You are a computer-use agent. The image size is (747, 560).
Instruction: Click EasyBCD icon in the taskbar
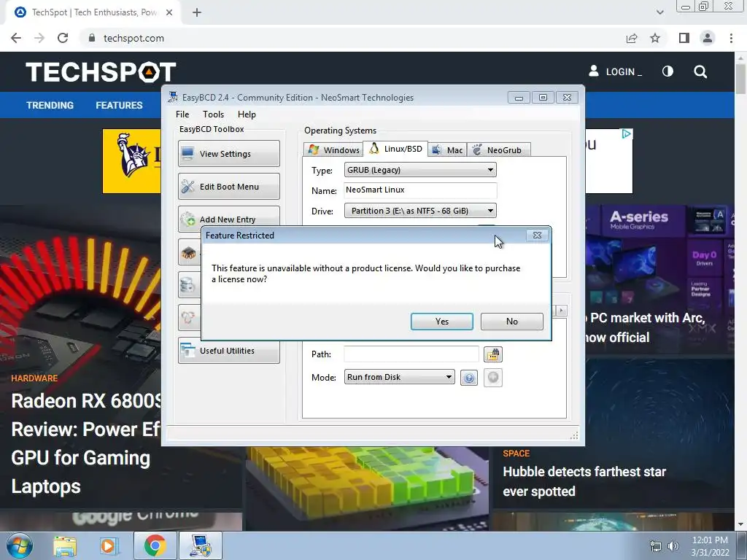coord(201,545)
